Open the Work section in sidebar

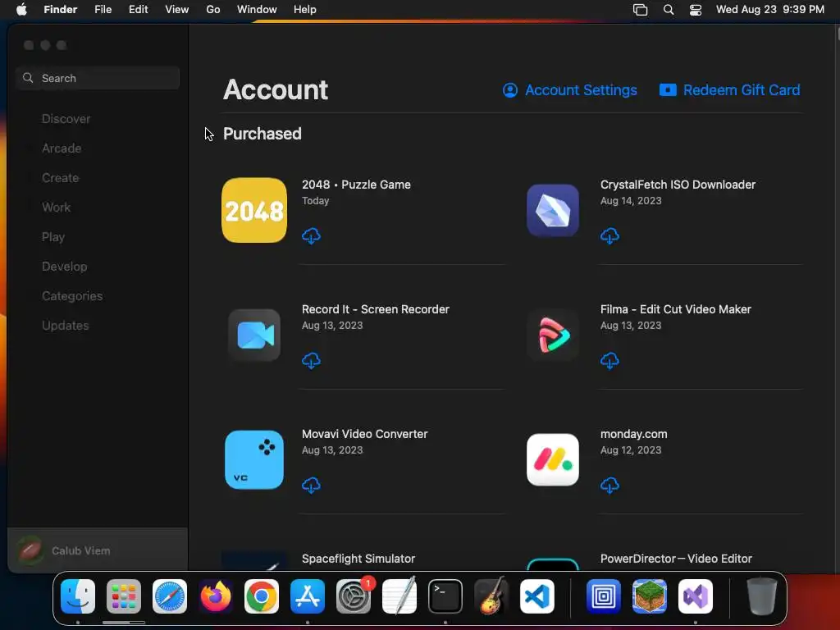(57, 208)
